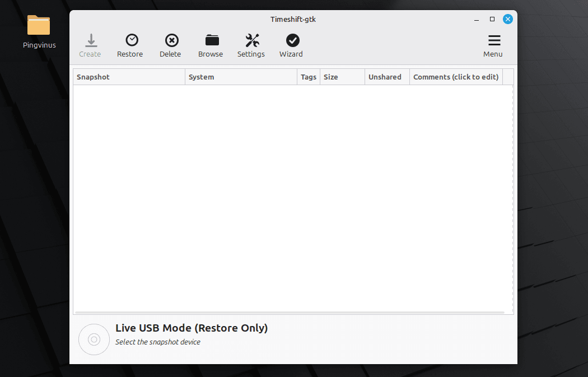Select the Unshared column header

[387, 77]
